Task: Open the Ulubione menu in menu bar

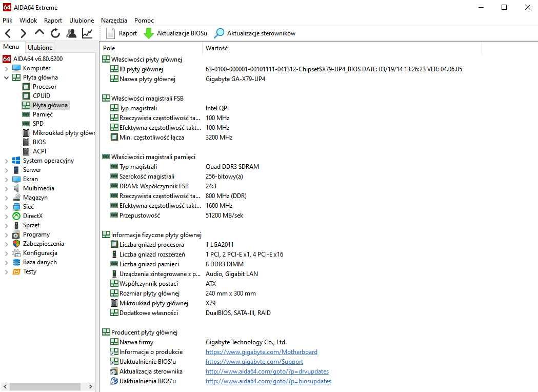Action: coord(82,20)
